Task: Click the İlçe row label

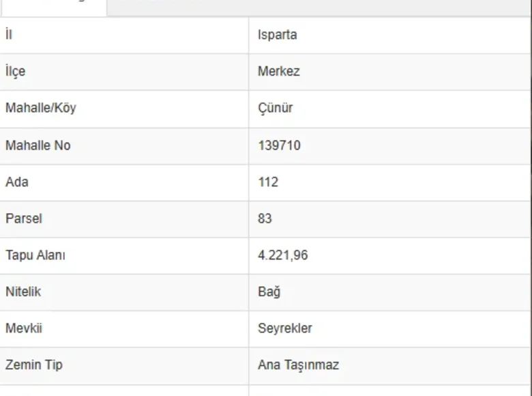Action: (16, 71)
